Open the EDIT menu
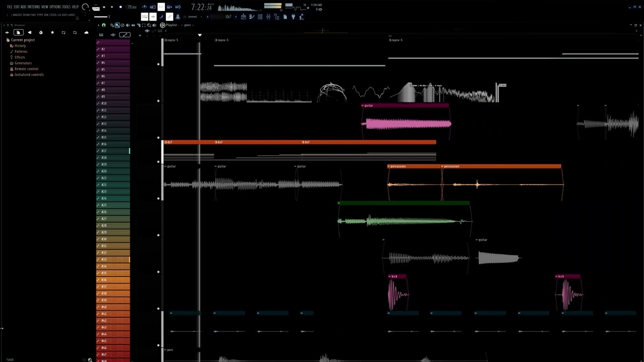 17,7
